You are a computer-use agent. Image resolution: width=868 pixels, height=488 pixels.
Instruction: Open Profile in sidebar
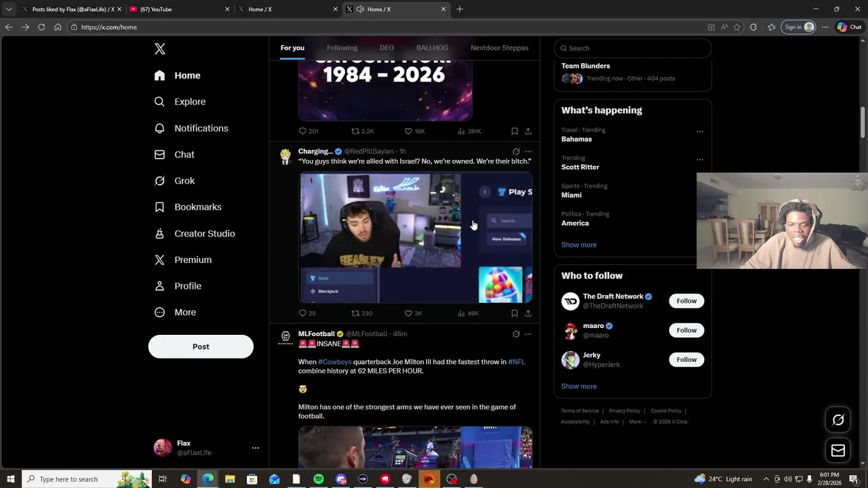pyautogui.click(x=178, y=286)
